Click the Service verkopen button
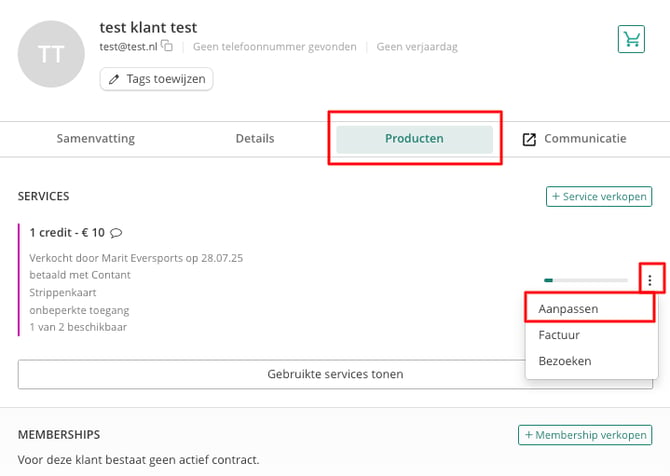670x476 pixels. point(599,197)
